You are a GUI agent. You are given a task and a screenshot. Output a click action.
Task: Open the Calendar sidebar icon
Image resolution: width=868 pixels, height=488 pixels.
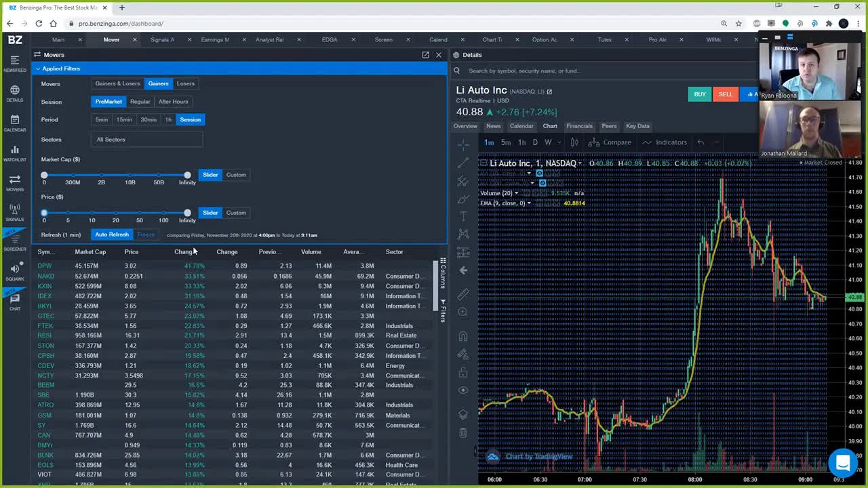click(15, 123)
